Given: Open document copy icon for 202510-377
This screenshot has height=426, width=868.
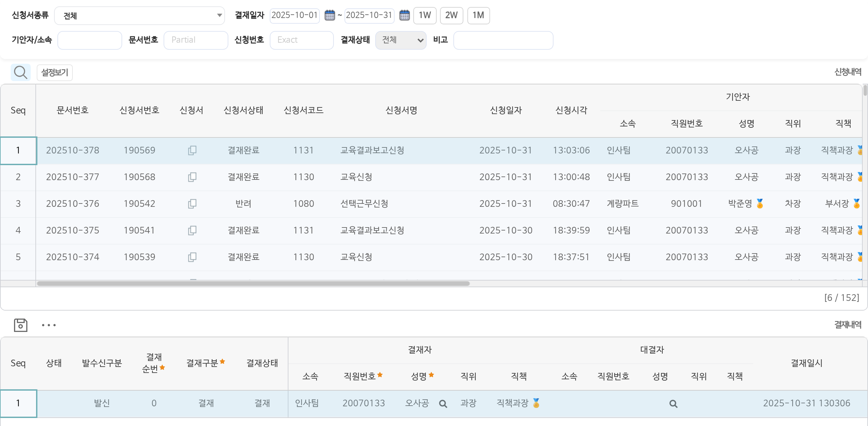Looking at the screenshot, I should pyautogui.click(x=192, y=177).
